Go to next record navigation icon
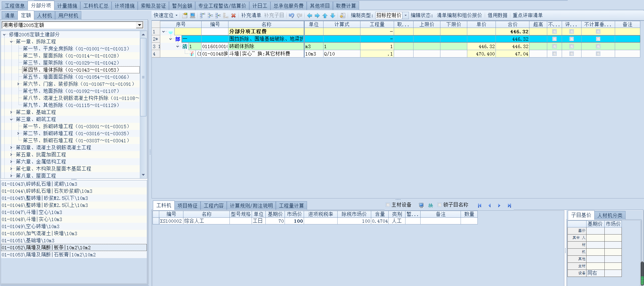644x286 pixels. coord(499,206)
